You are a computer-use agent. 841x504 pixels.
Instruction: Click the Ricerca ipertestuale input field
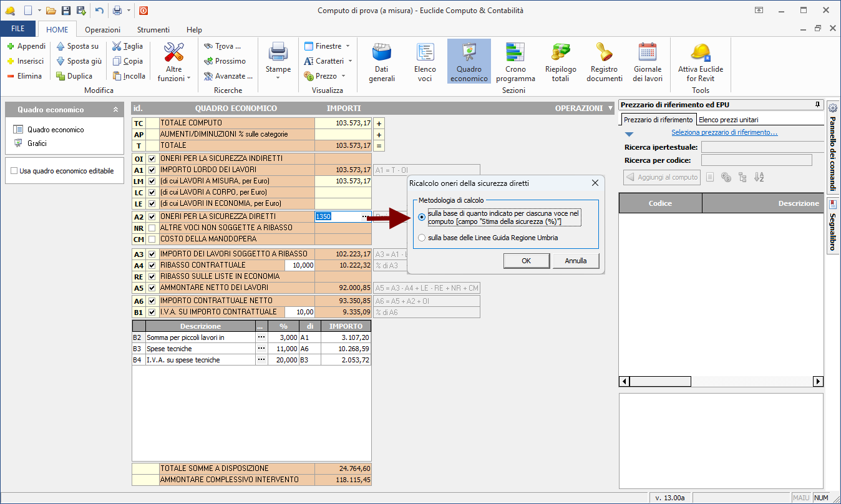[x=756, y=147]
